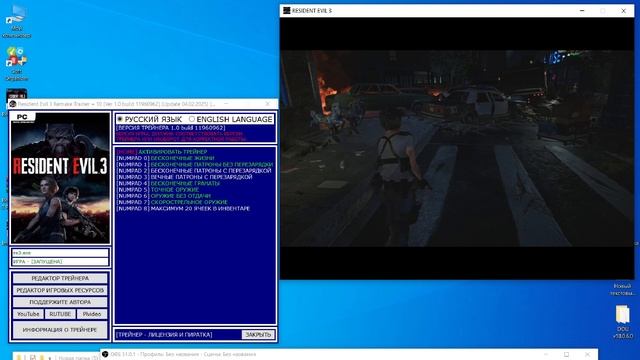
Task: Select NUMPAD 8 МАКСИМУМ 20 ЯЧЕЕК line
Action: 183,209
